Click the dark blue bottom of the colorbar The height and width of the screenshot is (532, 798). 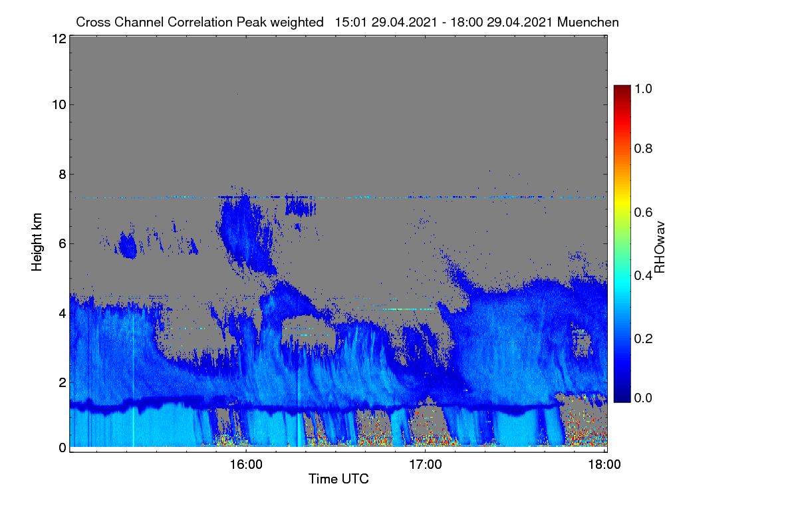point(621,398)
